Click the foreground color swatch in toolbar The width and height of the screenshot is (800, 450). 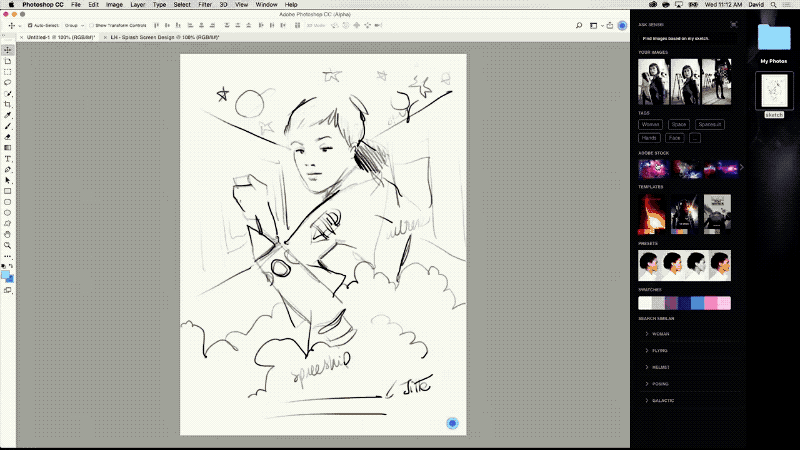point(5,275)
